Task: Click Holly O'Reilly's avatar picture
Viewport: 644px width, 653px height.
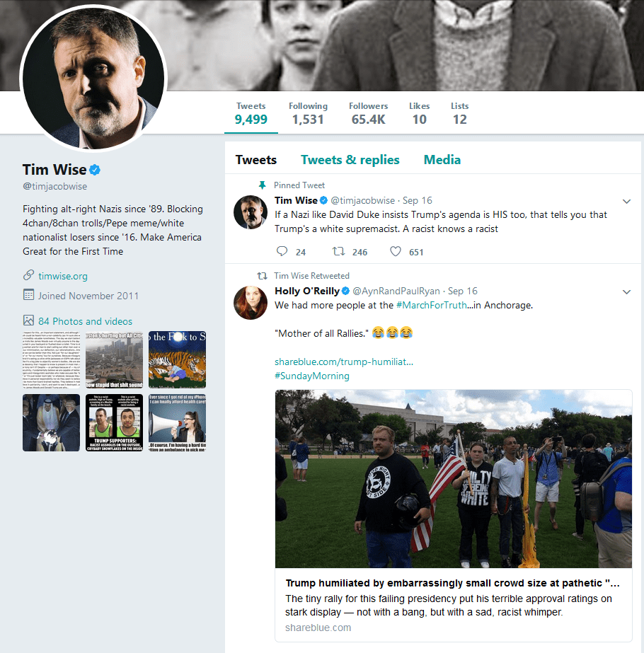Action: coord(251,303)
